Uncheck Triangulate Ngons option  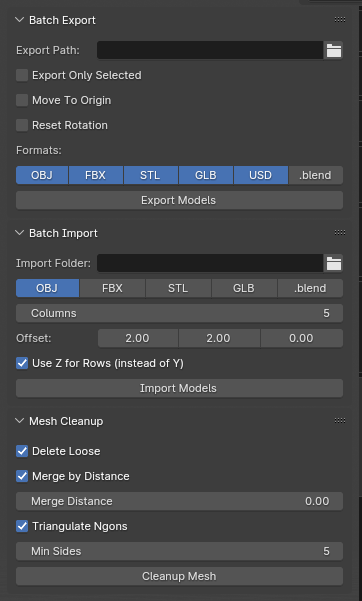pyautogui.click(x=22, y=526)
